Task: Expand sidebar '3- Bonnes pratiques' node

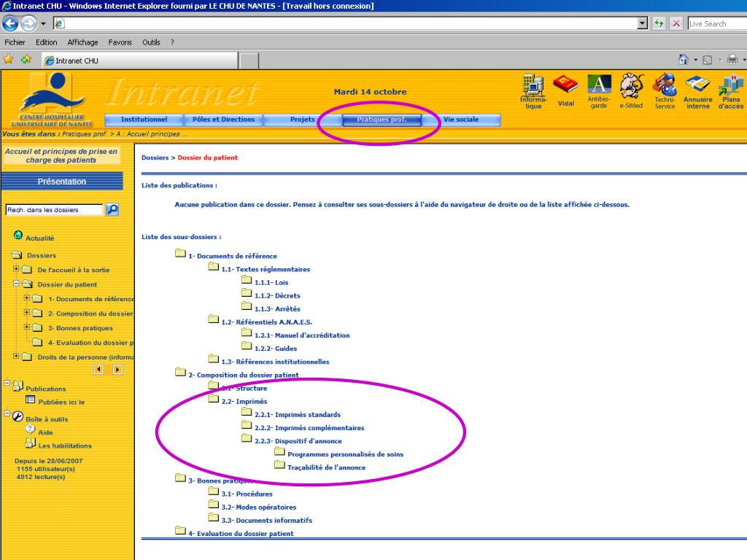Action: [x=27, y=327]
